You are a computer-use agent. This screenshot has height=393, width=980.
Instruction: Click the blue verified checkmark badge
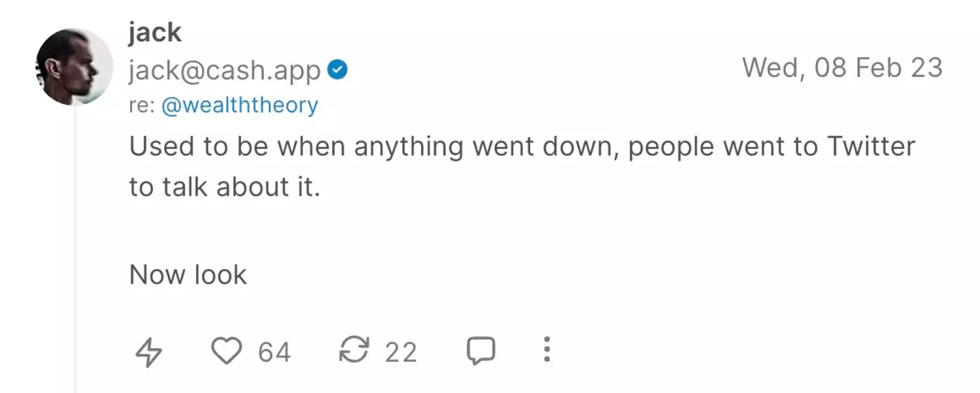point(338,70)
